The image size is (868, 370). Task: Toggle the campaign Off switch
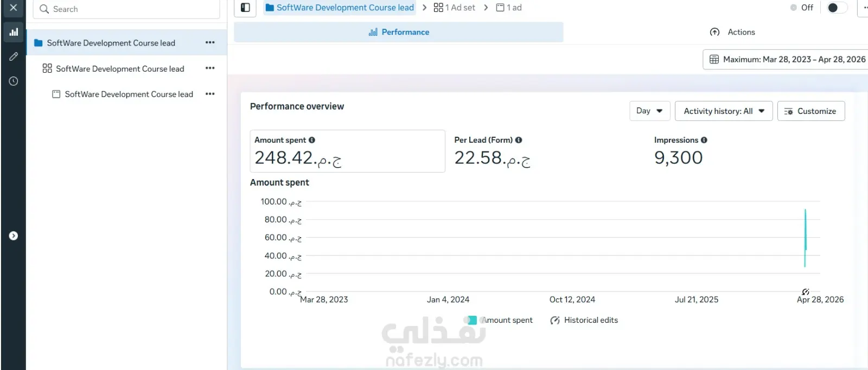coord(836,8)
